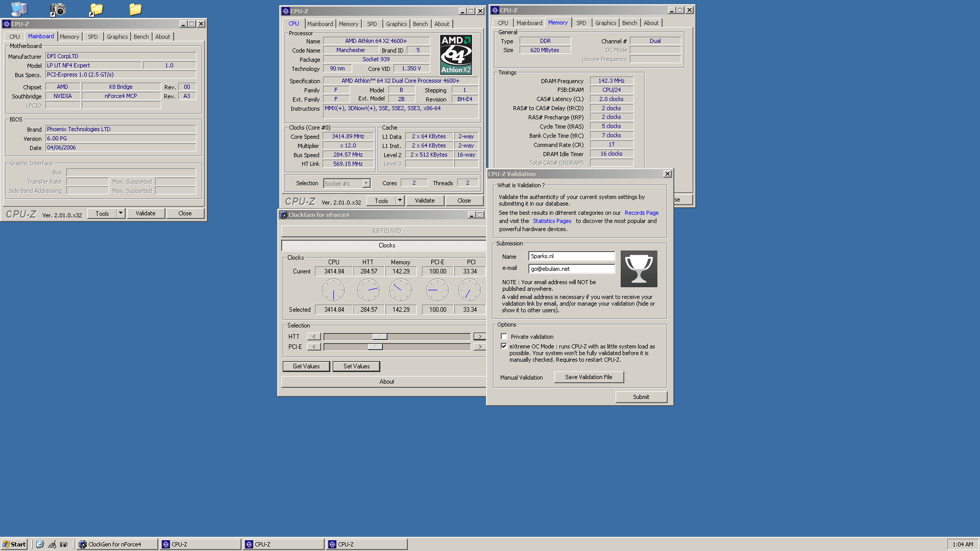Open the Start menu
The height and width of the screenshot is (551, 980).
coord(14,544)
